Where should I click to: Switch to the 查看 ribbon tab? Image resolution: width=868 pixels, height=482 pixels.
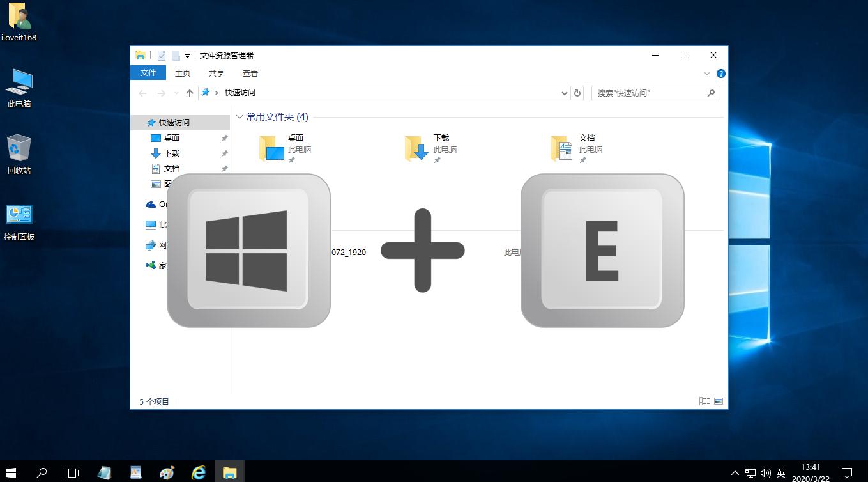[x=250, y=73]
